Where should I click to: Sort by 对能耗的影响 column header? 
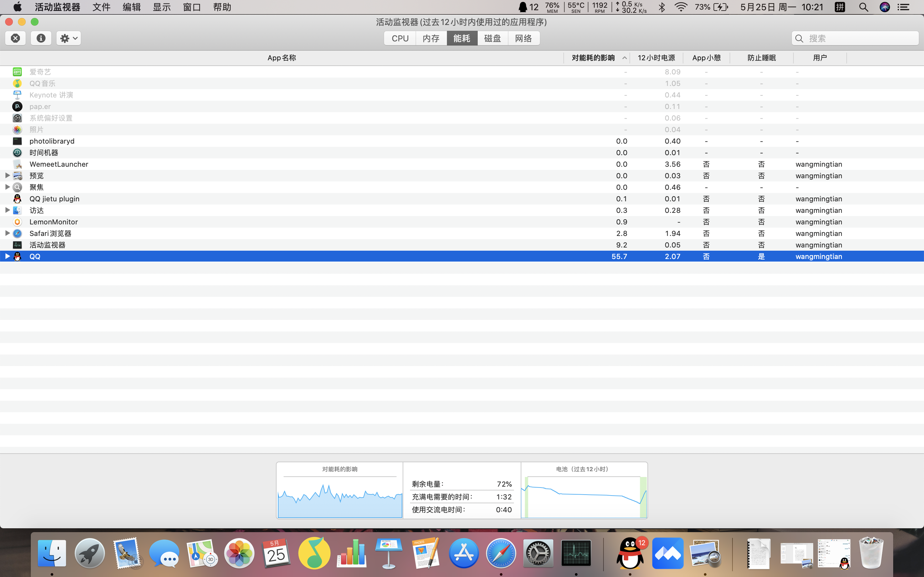593,58
